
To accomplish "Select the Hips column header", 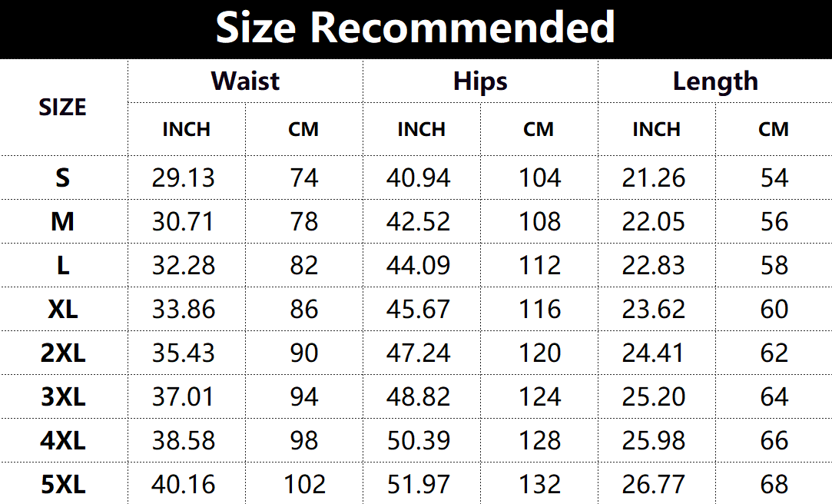I will (480, 81).
